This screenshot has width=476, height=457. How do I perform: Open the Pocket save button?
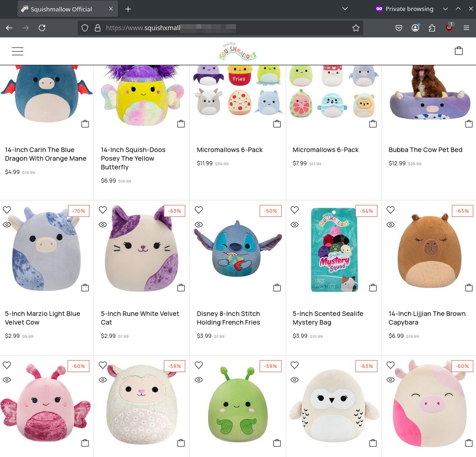point(399,28)
